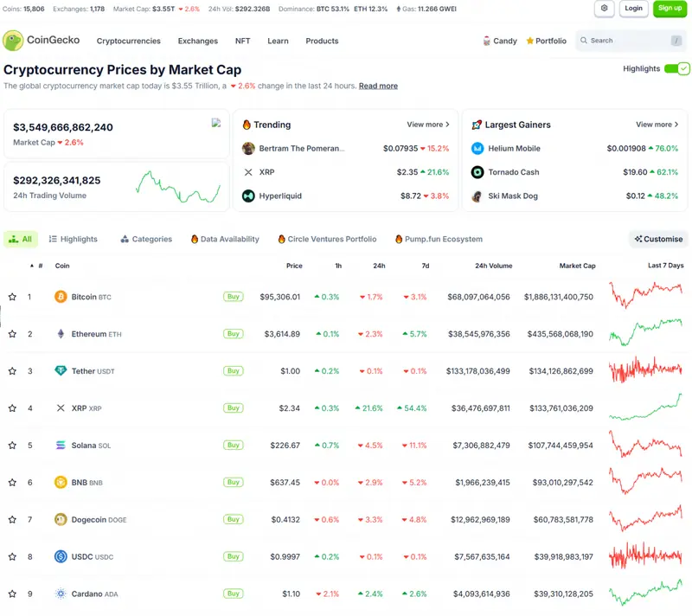Favorite Ethereum with its star

click(x=12, y=334)
